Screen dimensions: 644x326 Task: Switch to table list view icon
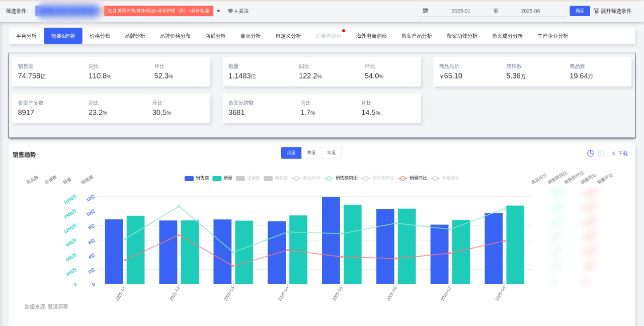pos(602,153)
